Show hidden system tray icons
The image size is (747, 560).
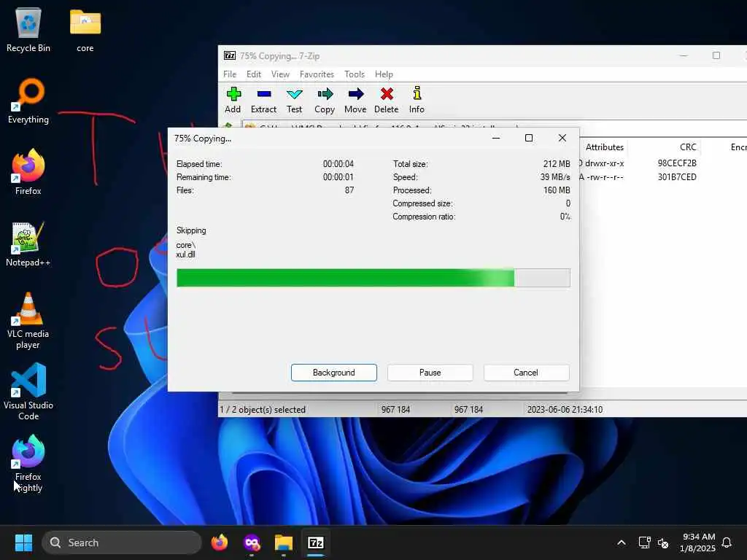[622, 542]
